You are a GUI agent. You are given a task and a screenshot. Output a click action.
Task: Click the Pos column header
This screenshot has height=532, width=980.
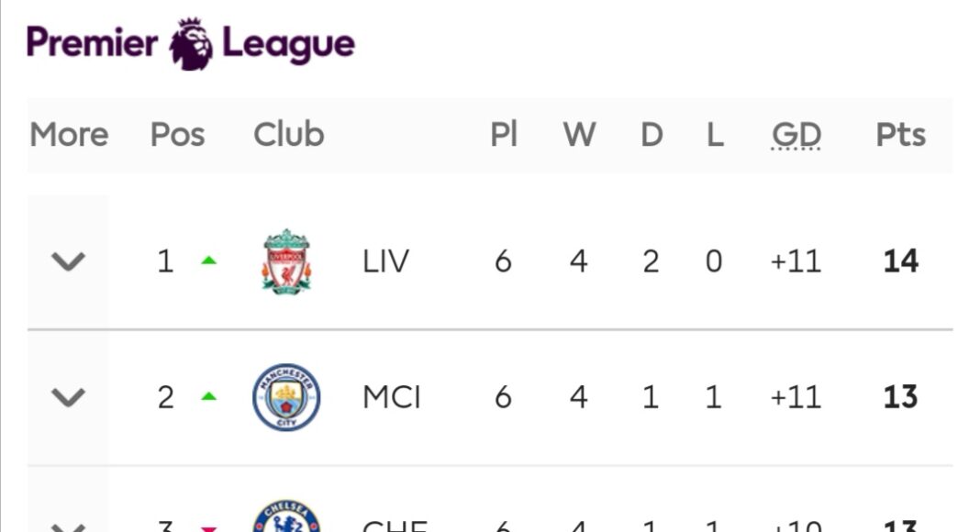click(177, 135)
